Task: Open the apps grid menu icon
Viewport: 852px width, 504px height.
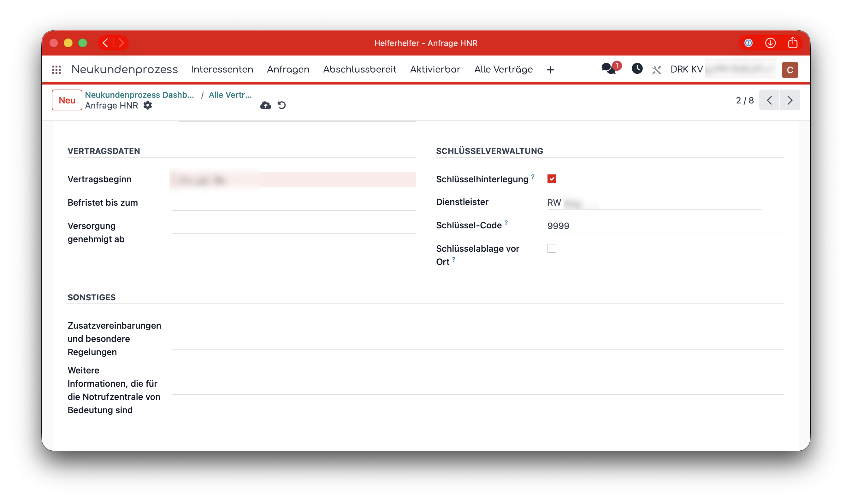Action: click(56, 70)
